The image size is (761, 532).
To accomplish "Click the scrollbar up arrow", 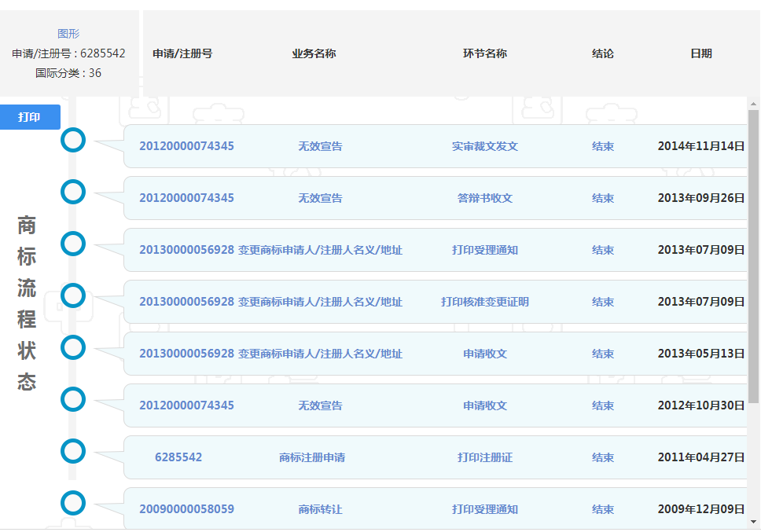I will [x=754, y=102].
